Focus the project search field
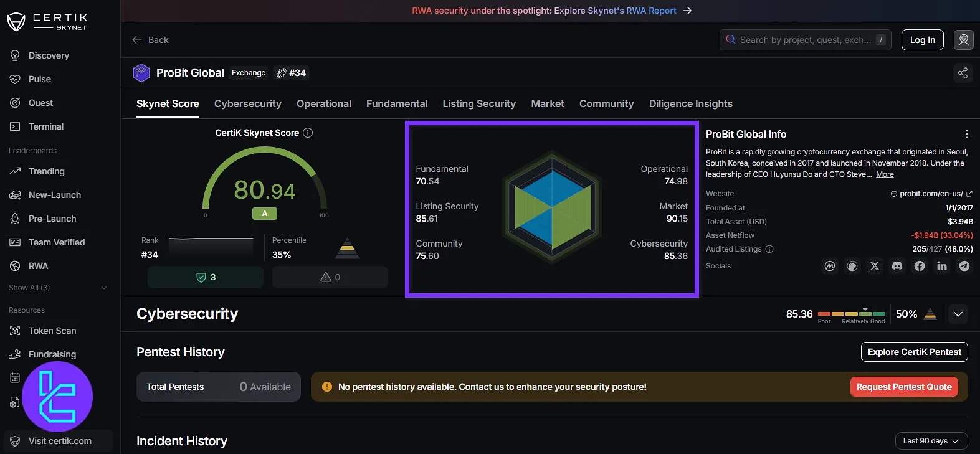Screen dimensions: 980x454 805,40
